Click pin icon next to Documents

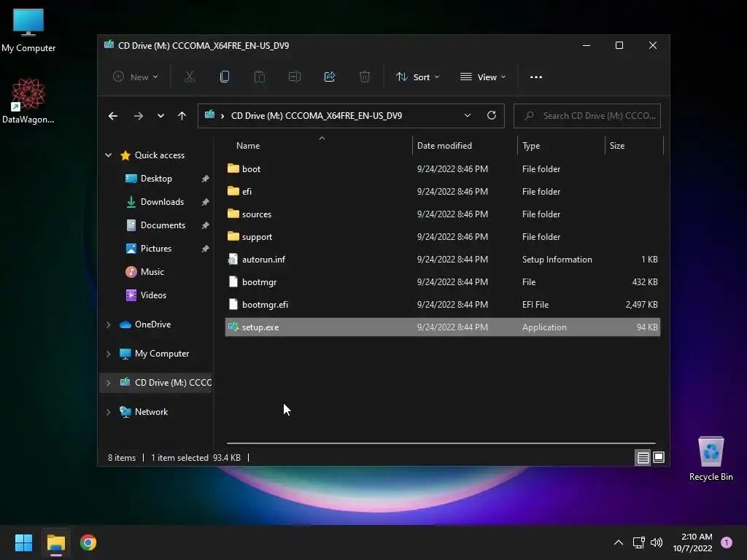click(x=205, y=225)
